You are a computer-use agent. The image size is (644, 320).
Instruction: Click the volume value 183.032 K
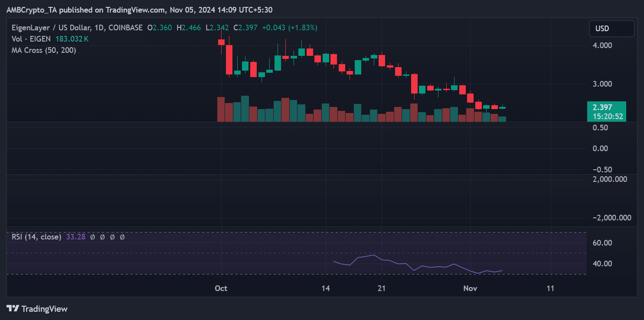pyautogui.click(x=72, y=39)
